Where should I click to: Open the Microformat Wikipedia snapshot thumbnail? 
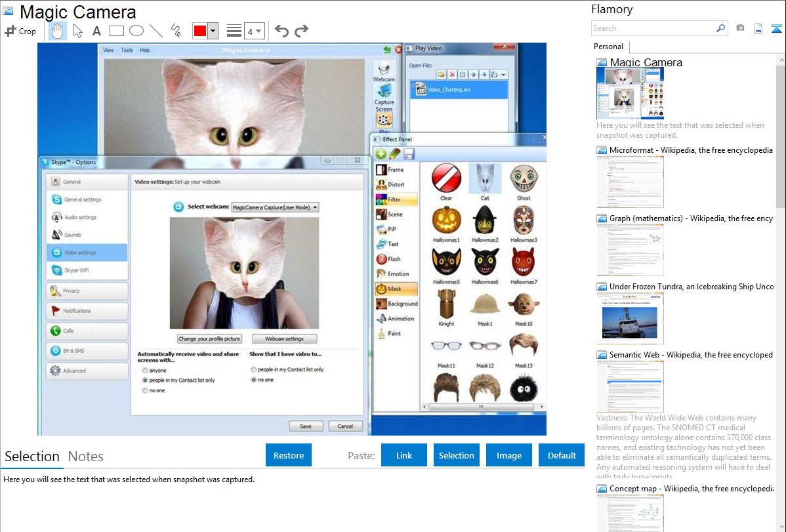point(630,182)
